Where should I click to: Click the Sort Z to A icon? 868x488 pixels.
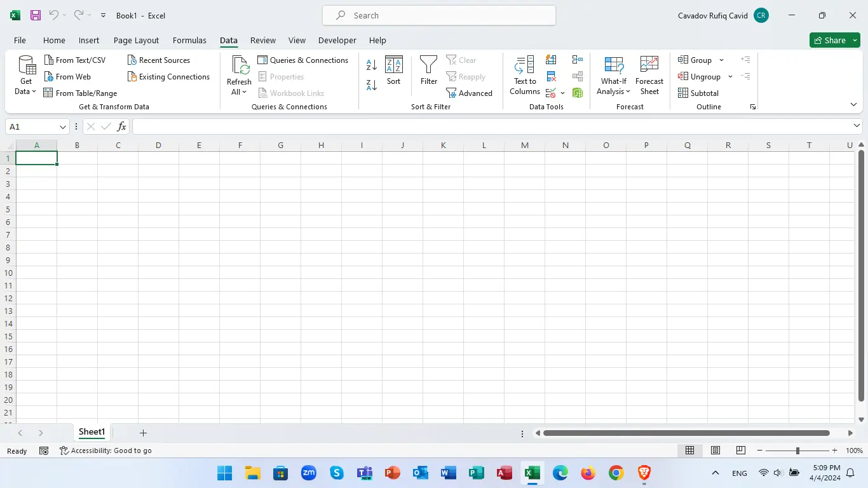[372, 85]
